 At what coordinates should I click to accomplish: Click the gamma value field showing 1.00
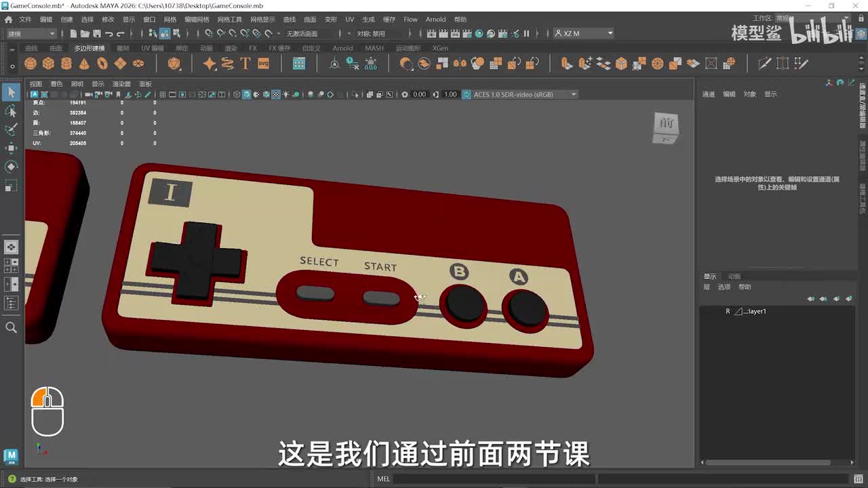450,94
